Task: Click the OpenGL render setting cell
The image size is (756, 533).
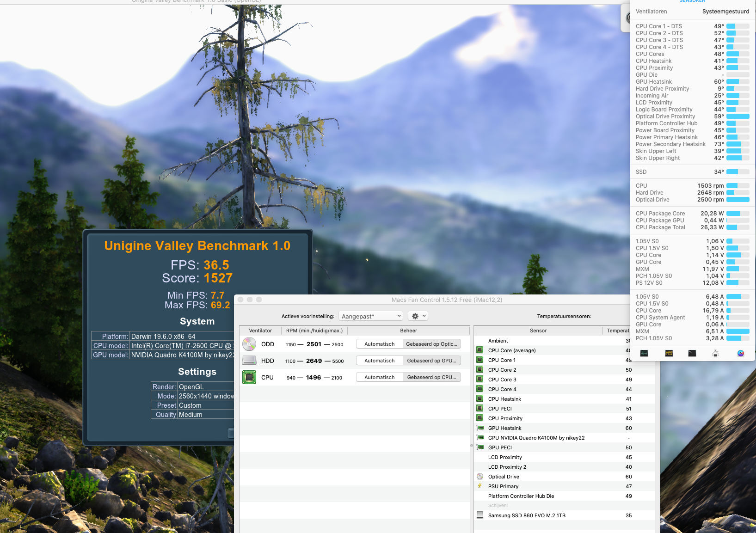Action: (206, 387)
